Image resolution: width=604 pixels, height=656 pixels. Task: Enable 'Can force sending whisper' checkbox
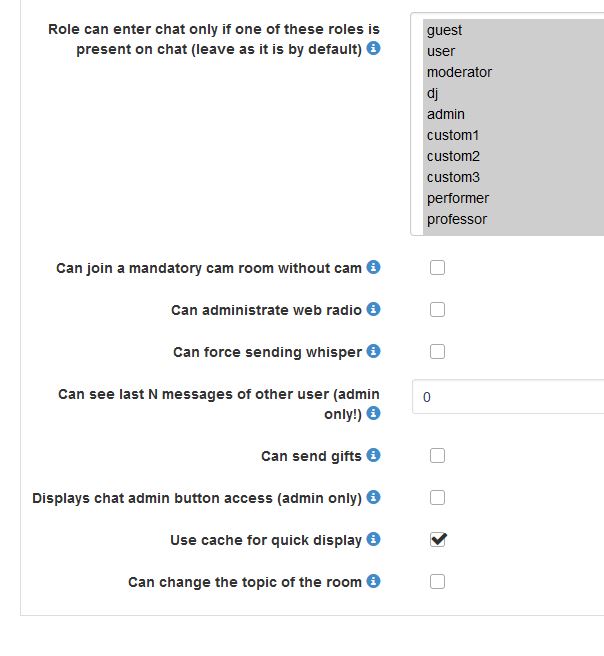point(437,351)
